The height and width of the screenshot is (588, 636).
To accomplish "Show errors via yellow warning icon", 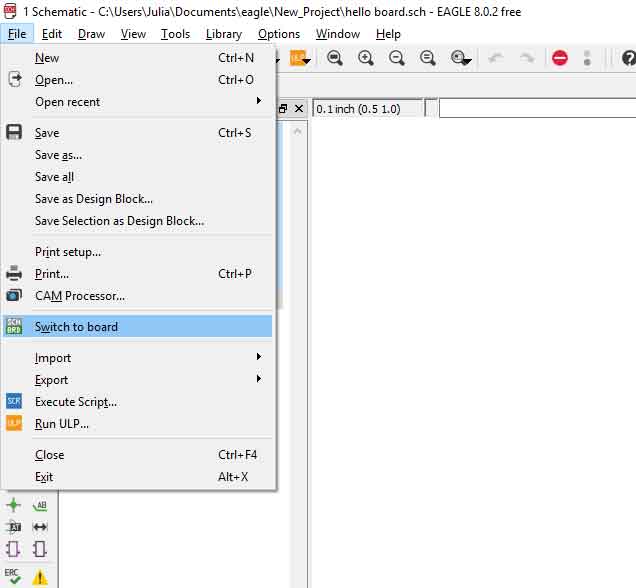I will pyautogui.click(x=40, y=577).
